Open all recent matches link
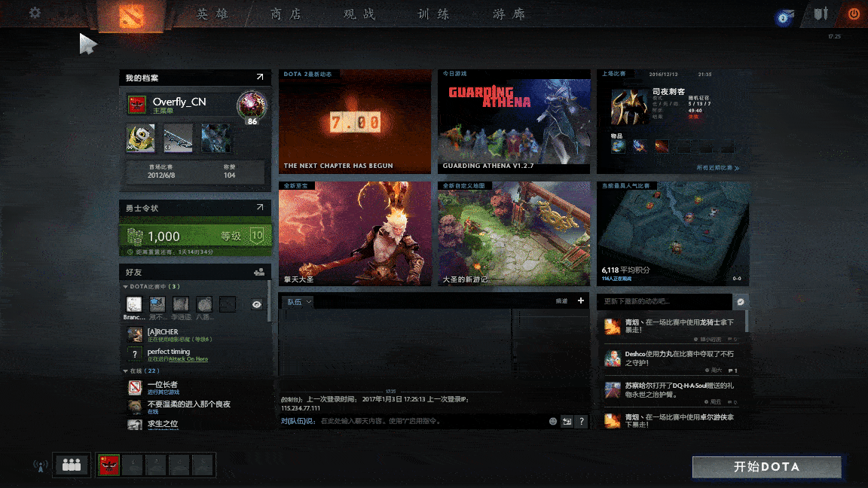 [717, 168]
